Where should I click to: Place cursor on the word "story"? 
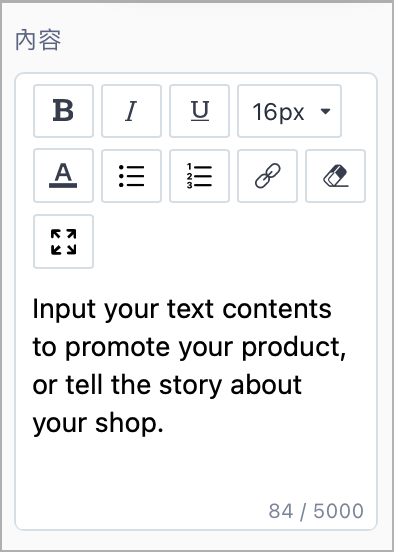click(x=190, y=386)
